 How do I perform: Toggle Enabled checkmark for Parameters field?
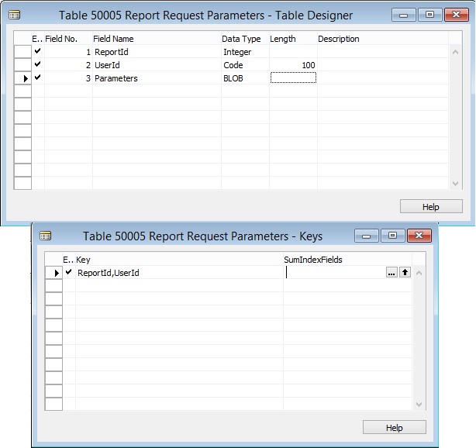click(38, 78)
